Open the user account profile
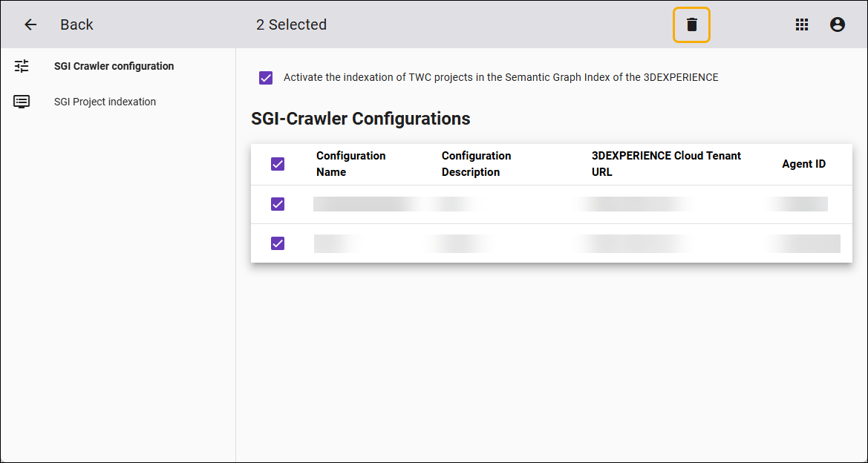This screenshot has width=868, height=463. pos(838,24)
